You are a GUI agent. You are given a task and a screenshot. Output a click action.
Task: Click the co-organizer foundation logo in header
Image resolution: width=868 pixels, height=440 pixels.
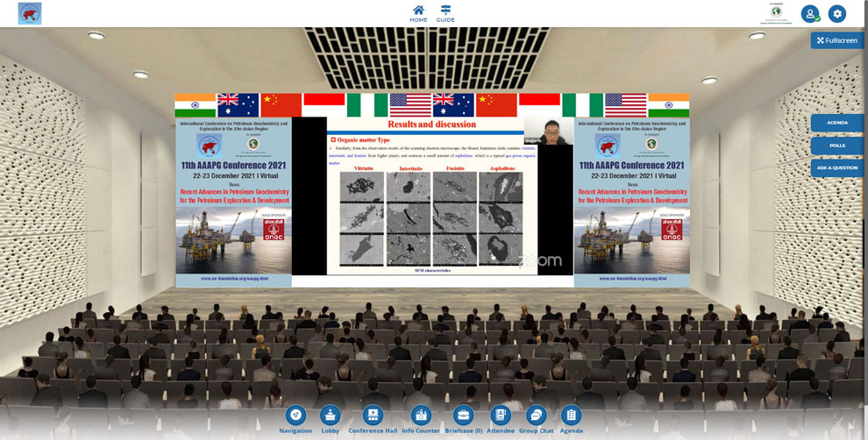pos(777,14)
